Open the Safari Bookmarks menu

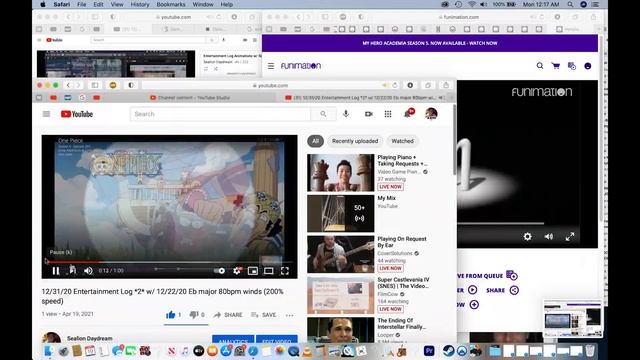(x=171, y=4)
